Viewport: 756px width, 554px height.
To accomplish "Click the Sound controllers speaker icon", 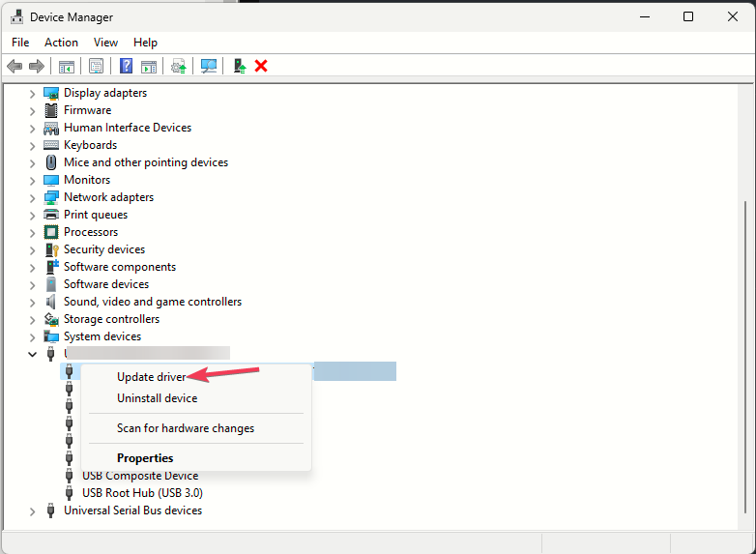I will (50, 302).
